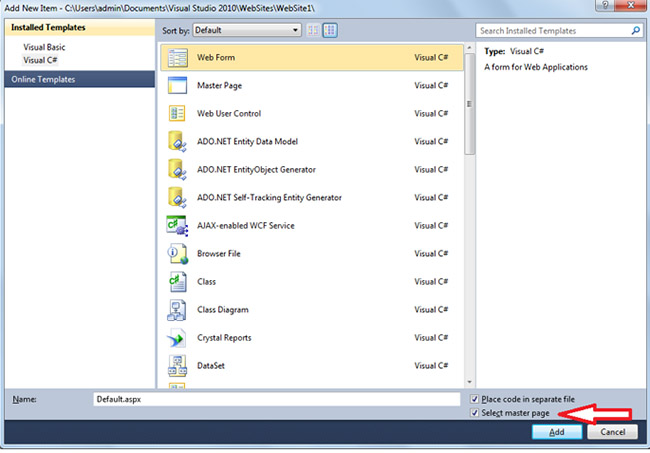Click the Web Form template icon
Image resolution: width=650 pixels, height=453 pixels.
tap(177, 58)
